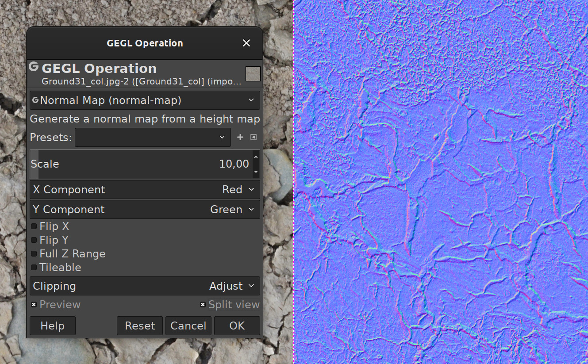Click the layer preview thumbnail in header
The width and height of the screenshot is (588, 364).
point(253,74)
